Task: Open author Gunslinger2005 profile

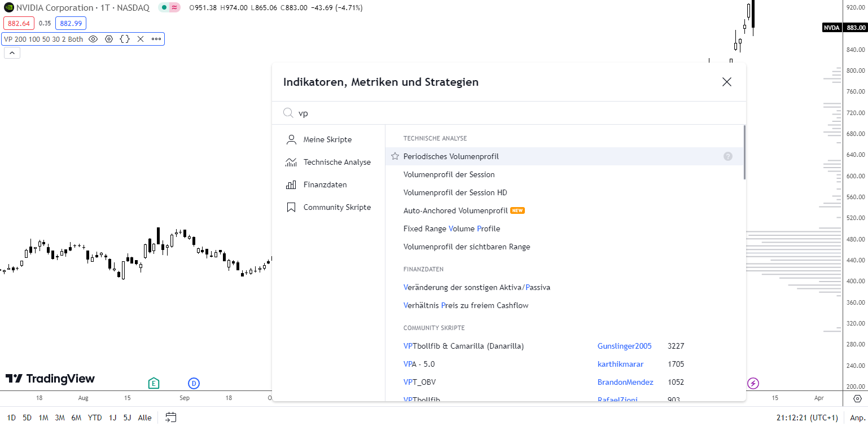Action: (x=624, y=346)
